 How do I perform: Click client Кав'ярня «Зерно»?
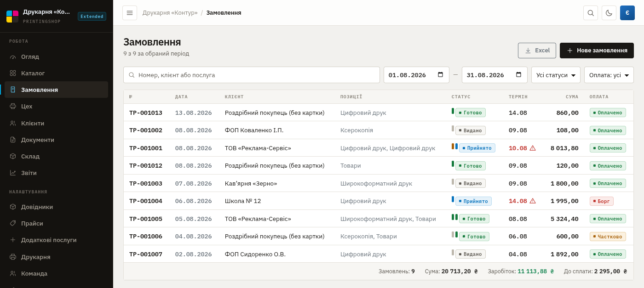pos(251,183)
